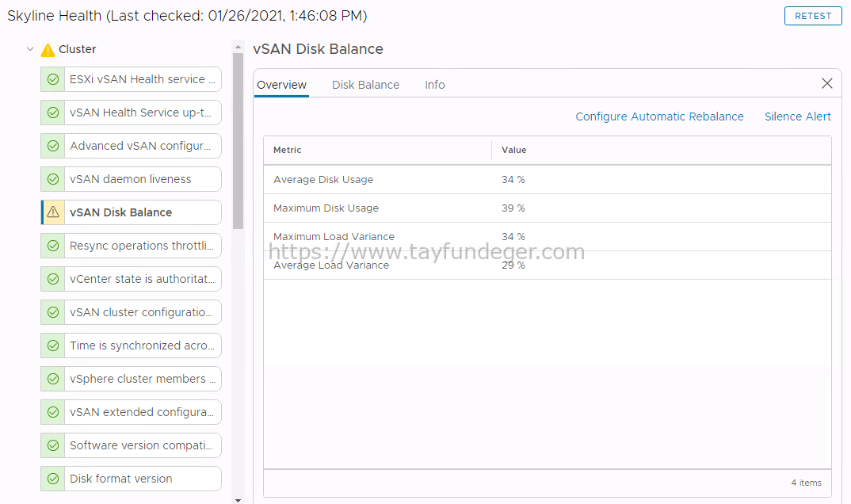
Task: Click green check icon for Advanced vSAN configuration
Action: (53, 146)
